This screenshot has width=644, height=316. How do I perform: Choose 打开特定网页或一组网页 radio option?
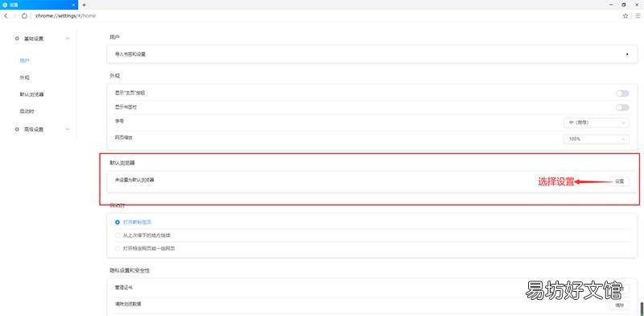coord(118,248)
